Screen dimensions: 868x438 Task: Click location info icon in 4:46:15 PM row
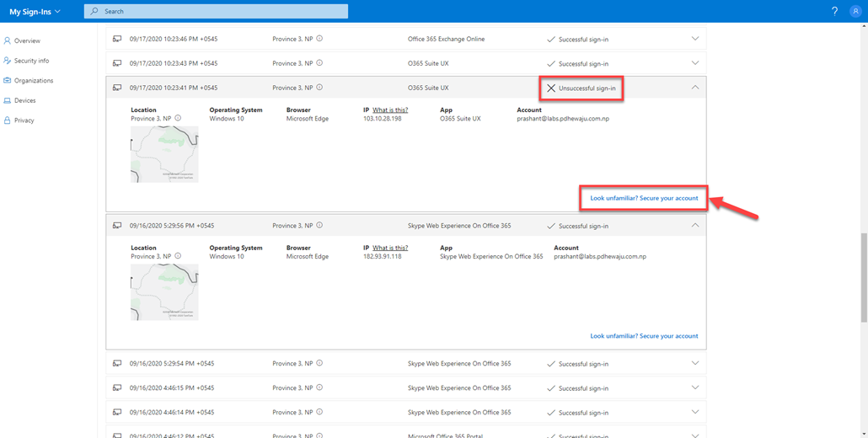coord(319,387)
